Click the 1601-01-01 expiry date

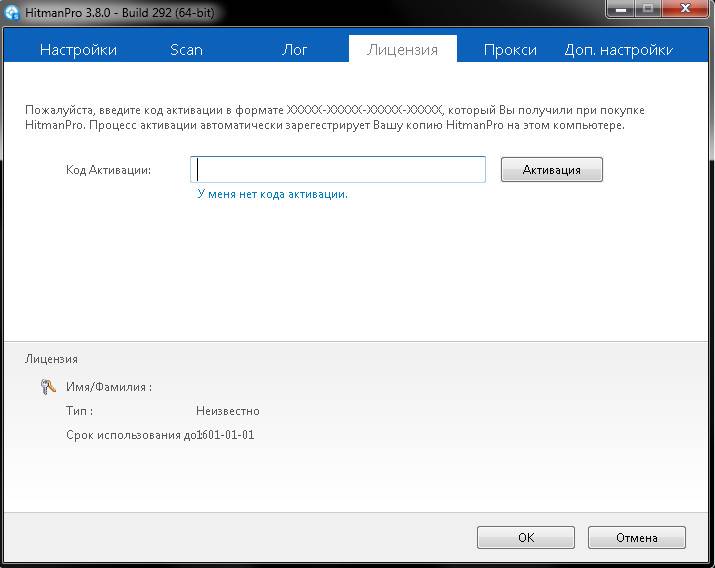pyautogui.click(x=226, y=434)
